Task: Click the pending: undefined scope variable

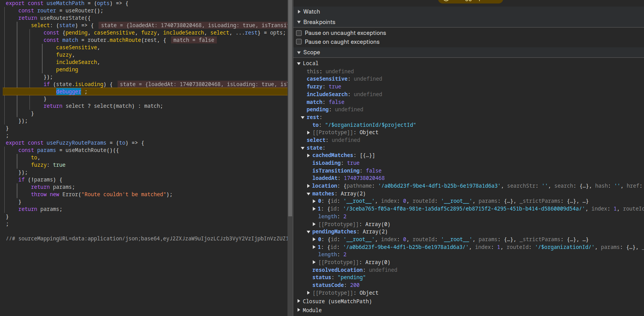Action: coord(335,110)
